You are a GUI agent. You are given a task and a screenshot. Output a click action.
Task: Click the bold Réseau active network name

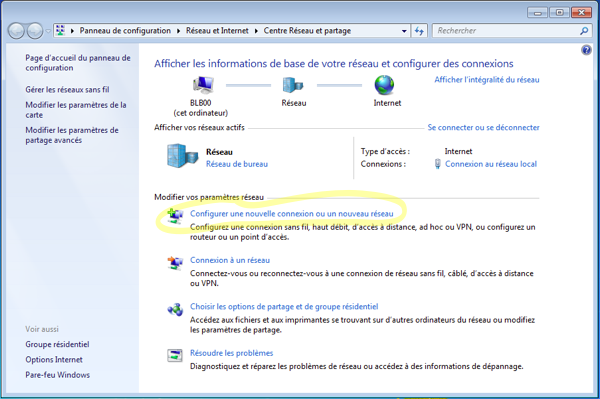point(219,152)
